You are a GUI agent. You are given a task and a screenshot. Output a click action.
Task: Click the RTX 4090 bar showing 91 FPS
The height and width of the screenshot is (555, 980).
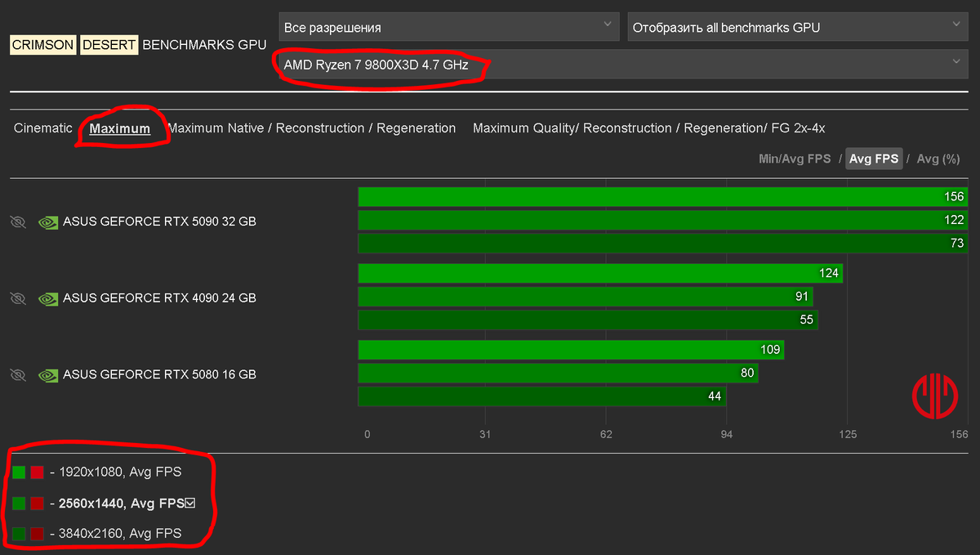pyautogui.click(x=586, y=296)
